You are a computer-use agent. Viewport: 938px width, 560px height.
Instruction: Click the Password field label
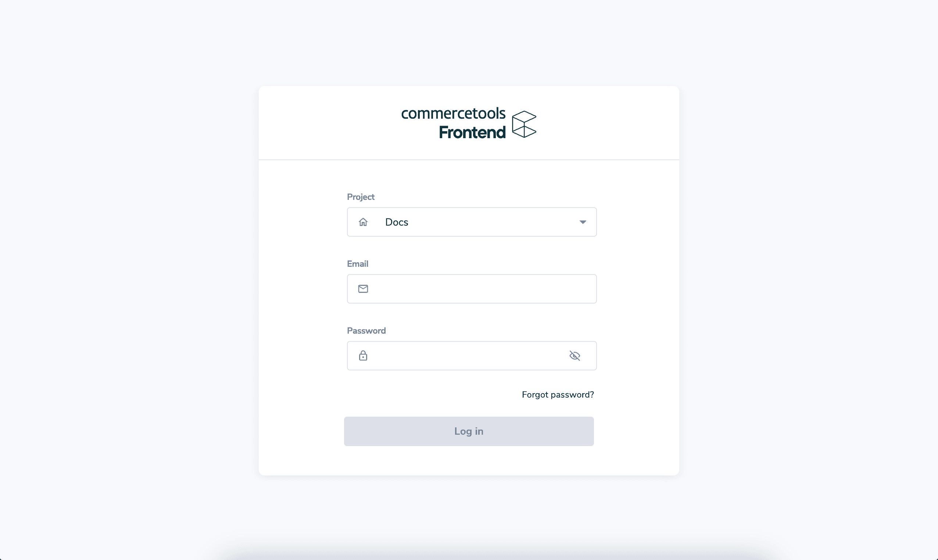click(x=366, y=331)
